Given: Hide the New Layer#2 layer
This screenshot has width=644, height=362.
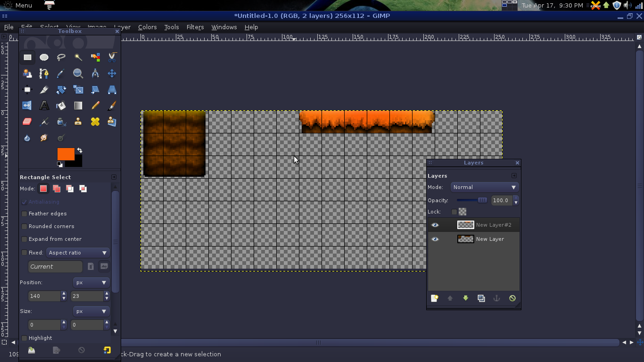Looking at the screenshot, I should (x=435, y=225).
